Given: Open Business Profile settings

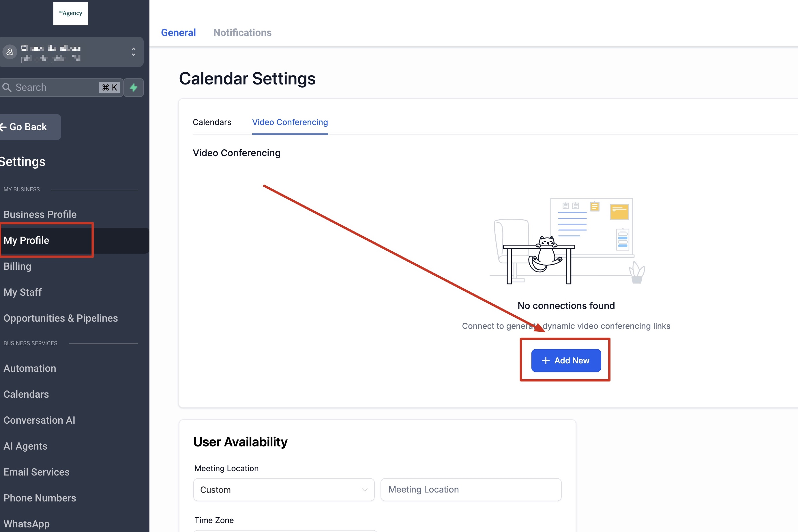Looking at the screenshot, I should coord(40,214).
